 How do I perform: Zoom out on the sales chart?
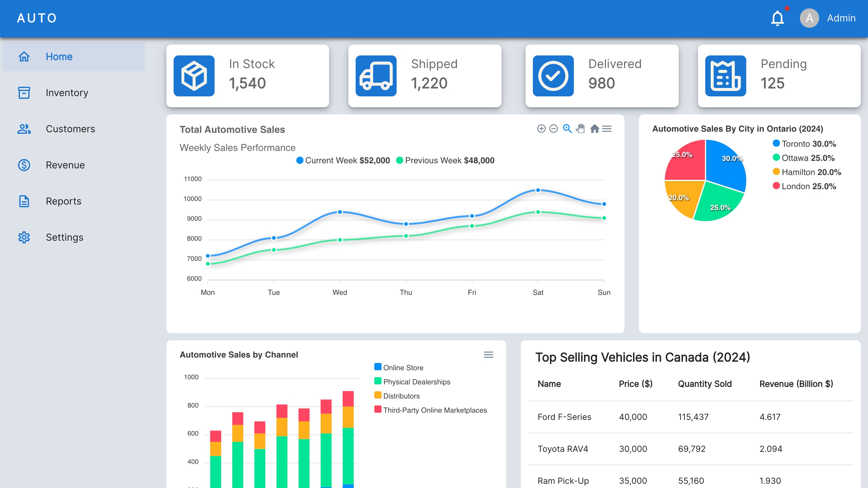(554, 129)
